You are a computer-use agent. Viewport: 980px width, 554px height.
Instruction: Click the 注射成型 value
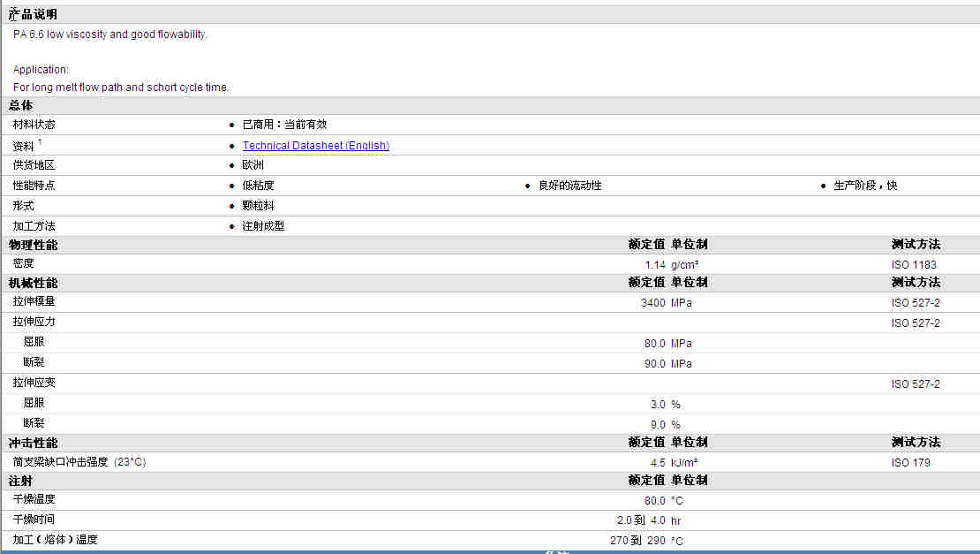pyautogui.click(x=263, y=226)
